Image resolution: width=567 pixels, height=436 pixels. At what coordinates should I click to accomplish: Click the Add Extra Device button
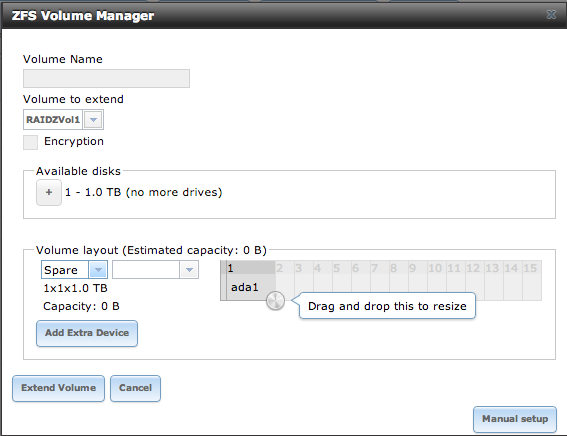pyautogui.click(x=87, y=333)
